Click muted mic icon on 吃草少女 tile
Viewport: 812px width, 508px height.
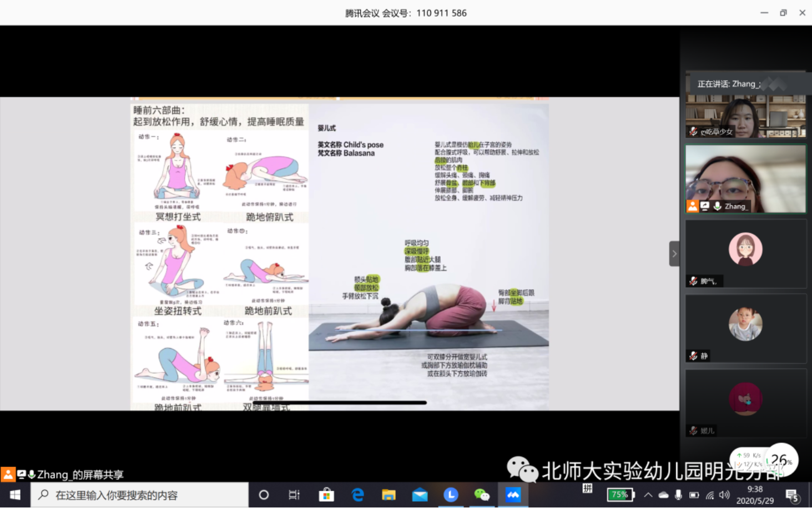click(x=693, y=132)
